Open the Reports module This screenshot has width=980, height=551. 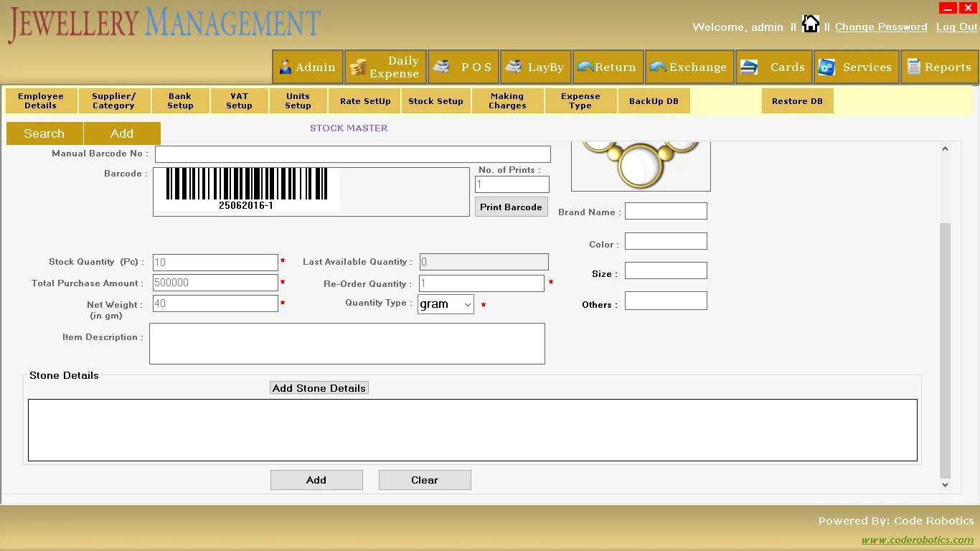940,67
